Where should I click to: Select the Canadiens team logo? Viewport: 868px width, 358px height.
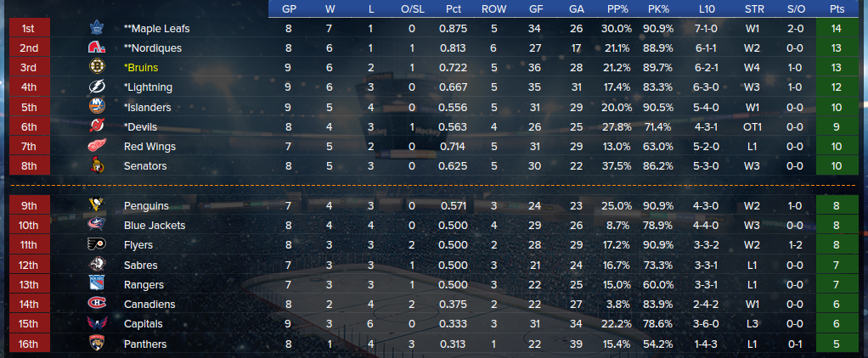click(97, 305)
